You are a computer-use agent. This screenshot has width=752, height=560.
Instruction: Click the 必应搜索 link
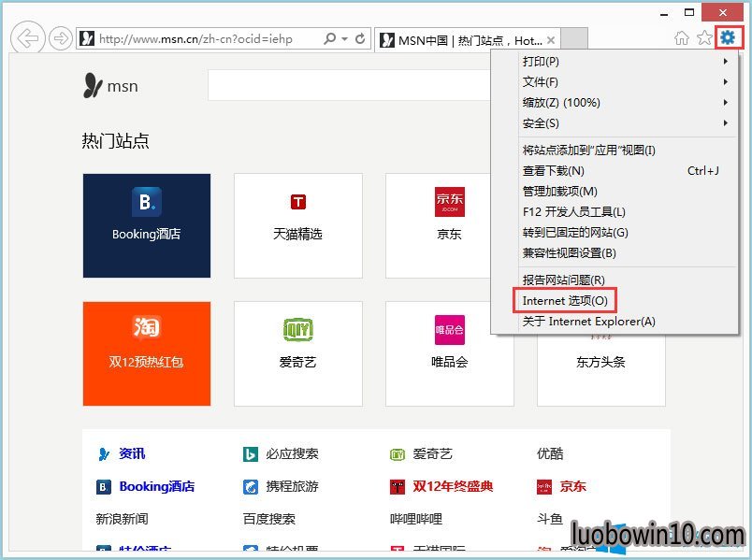point(292,453)
